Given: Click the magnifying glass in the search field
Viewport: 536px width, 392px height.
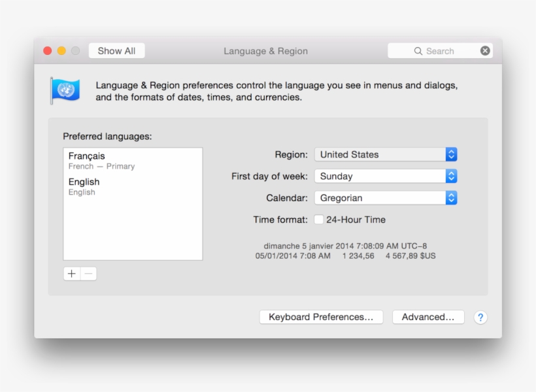Looking at the screenshot, I should click(419, 50).
